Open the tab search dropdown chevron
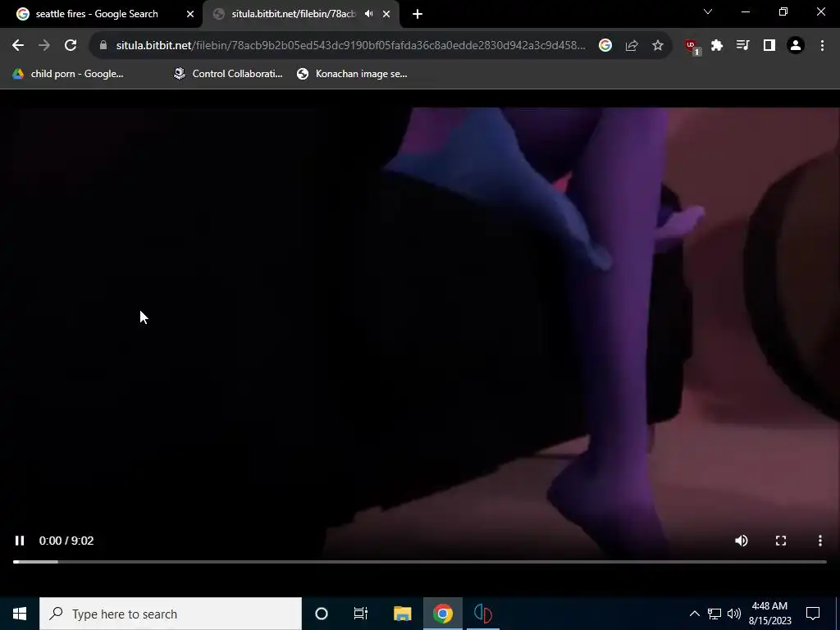The image size is (840, 630). point(708,11)
